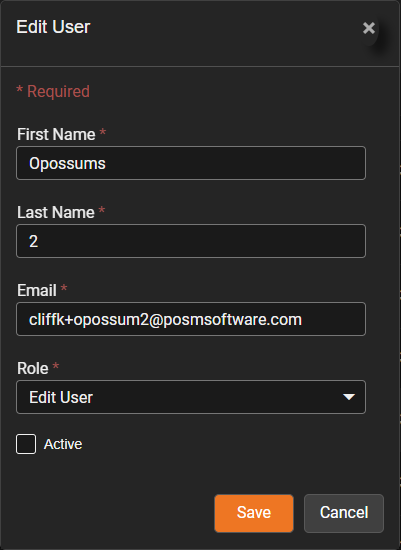
Task: Open the Role dropdown arrow
Action: click(349, 397)
